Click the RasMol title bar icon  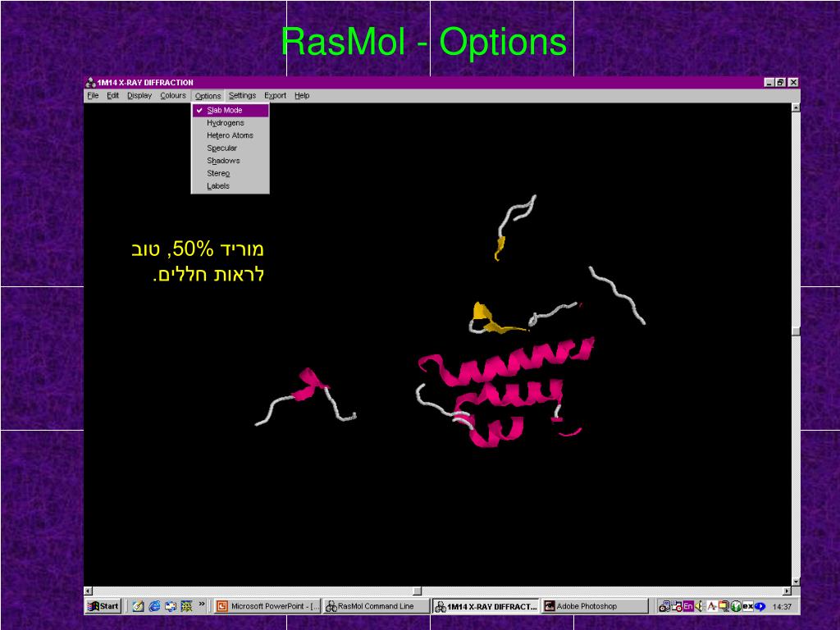point(90,82)
